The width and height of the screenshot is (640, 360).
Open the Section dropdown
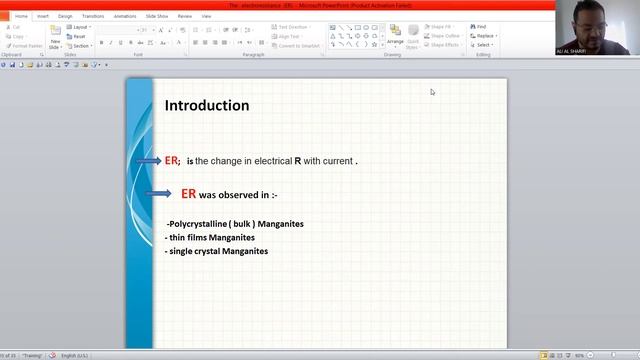coord(80,46)
